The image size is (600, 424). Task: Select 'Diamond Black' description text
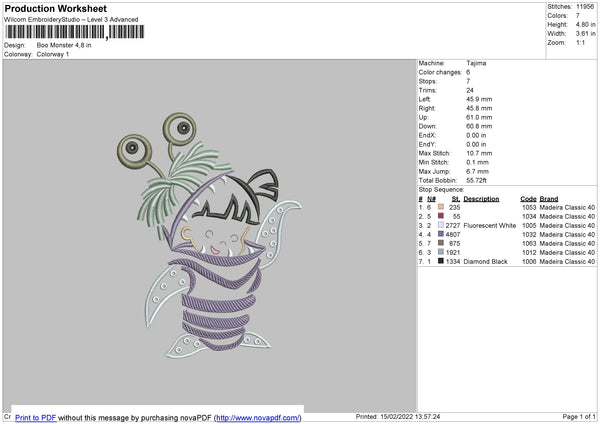pos(485,261)
